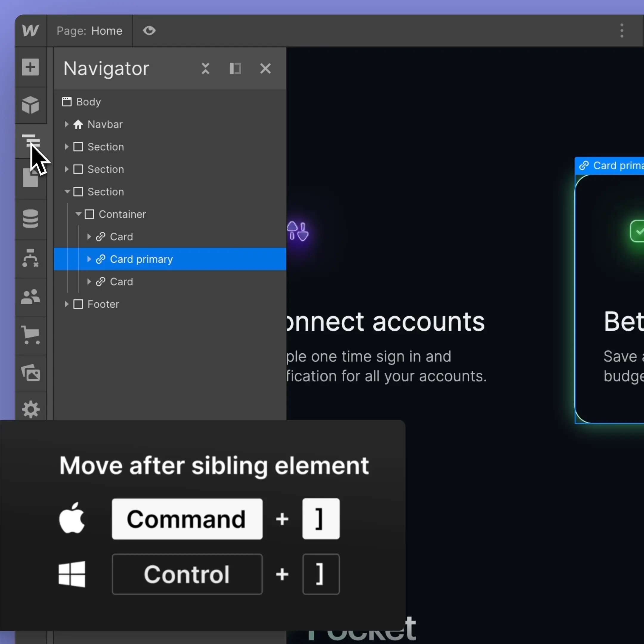This screenshot has width=644, height=644.
Task: Open the Components cube panel
Action: pyautogui.click(x=30, y=105)
